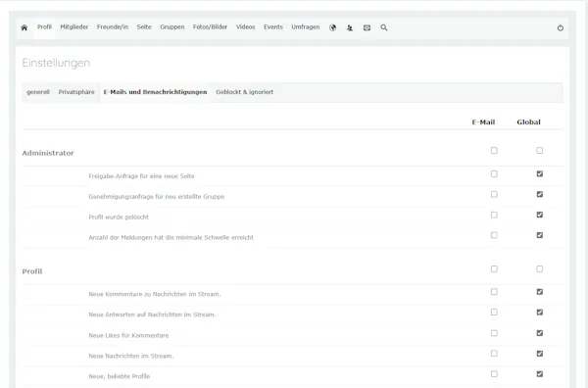Toggle Profil section Global checkbox
This screenshot has height=388, width=588.
tap(540, 268)
